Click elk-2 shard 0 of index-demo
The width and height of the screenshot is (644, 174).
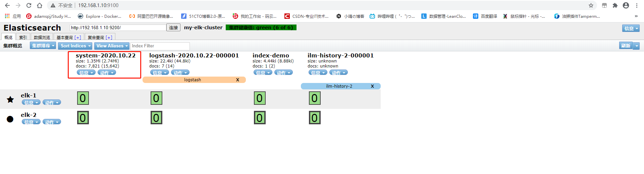click(x=260, y=118)
